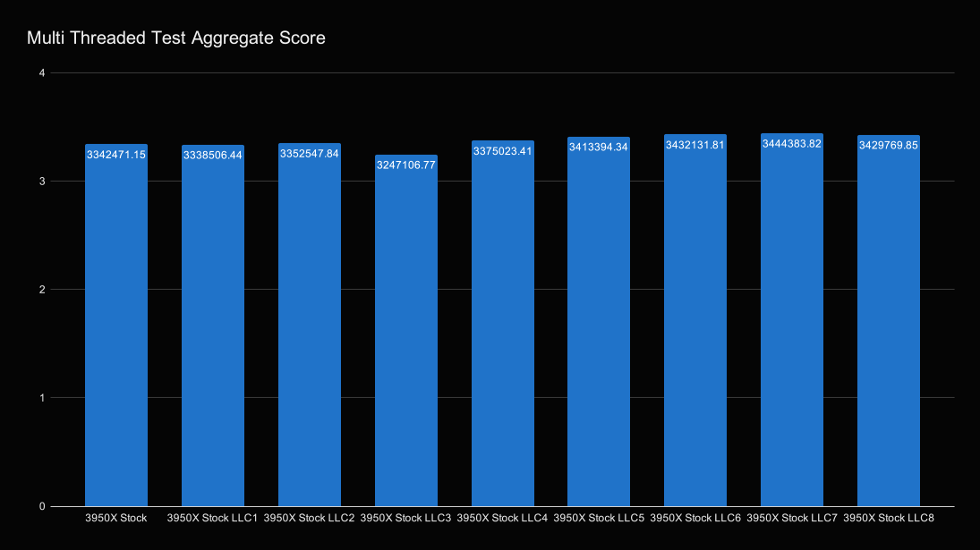Click x-axis label '3950X Stock LLC6'
Screen dimensions: 980x550
(695, 518)
